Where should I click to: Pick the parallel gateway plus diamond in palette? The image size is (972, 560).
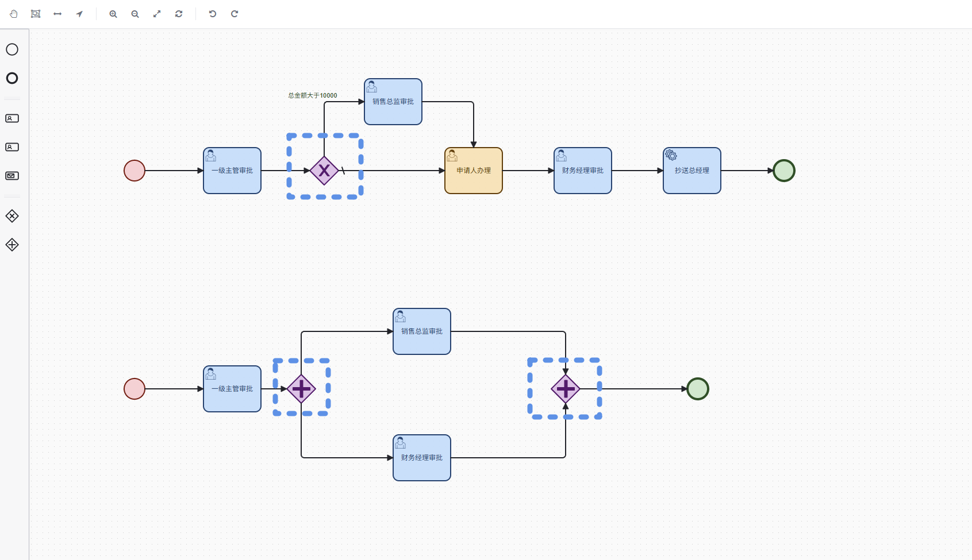coord(12,245)
